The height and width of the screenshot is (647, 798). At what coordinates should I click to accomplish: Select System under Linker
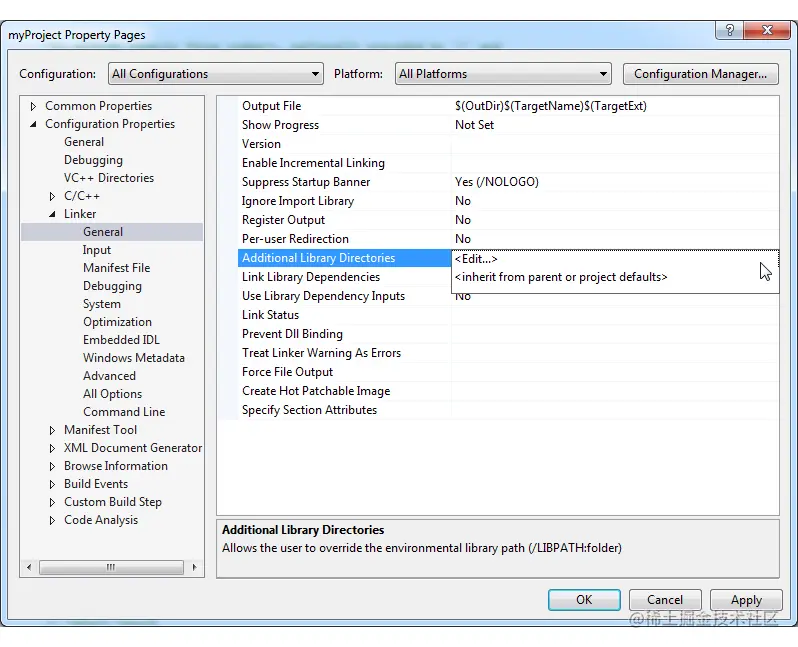[x=102, y=304]
